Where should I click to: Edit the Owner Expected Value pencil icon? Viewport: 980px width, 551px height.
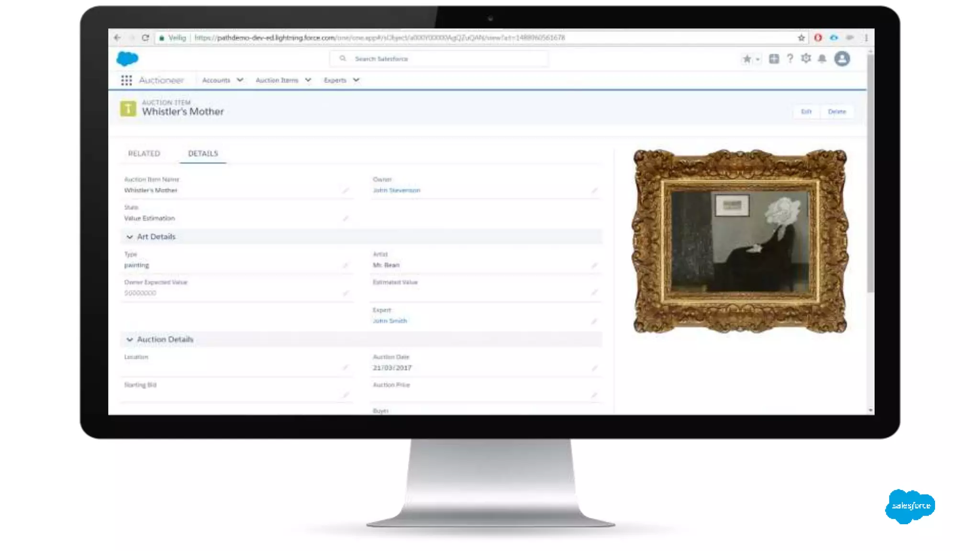[x=345, y=293]
